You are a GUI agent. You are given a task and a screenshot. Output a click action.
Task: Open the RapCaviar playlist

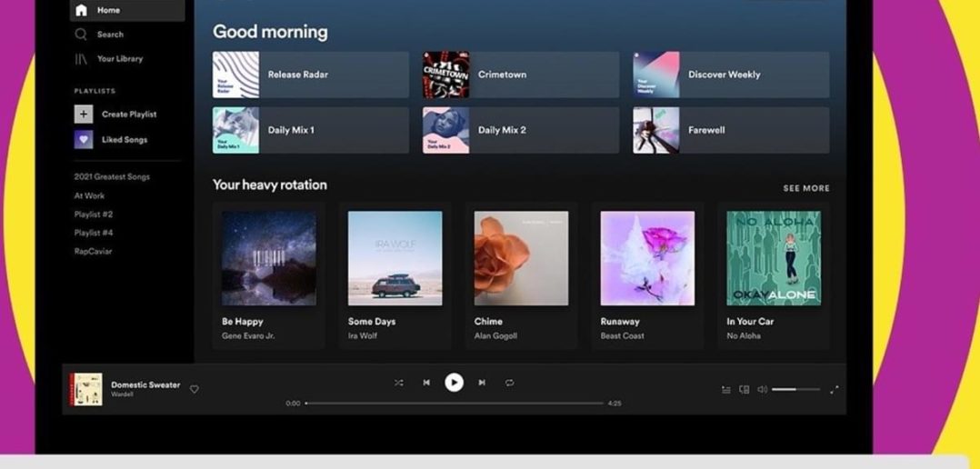pos(93,252)
